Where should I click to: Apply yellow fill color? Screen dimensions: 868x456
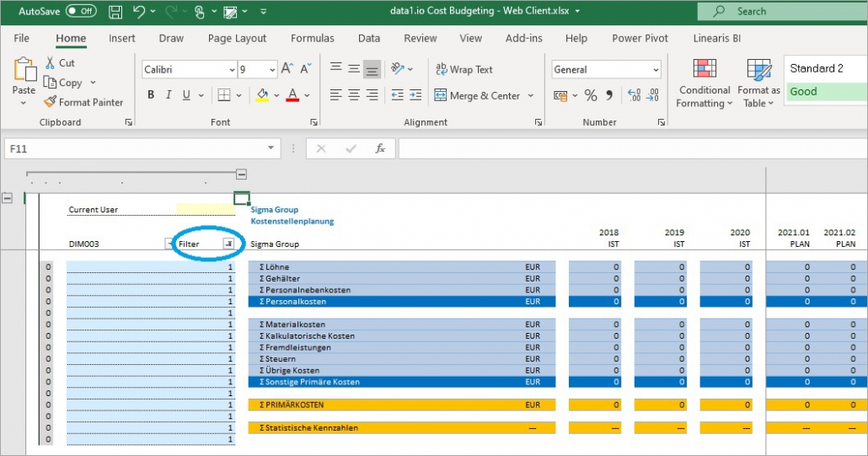262,95
